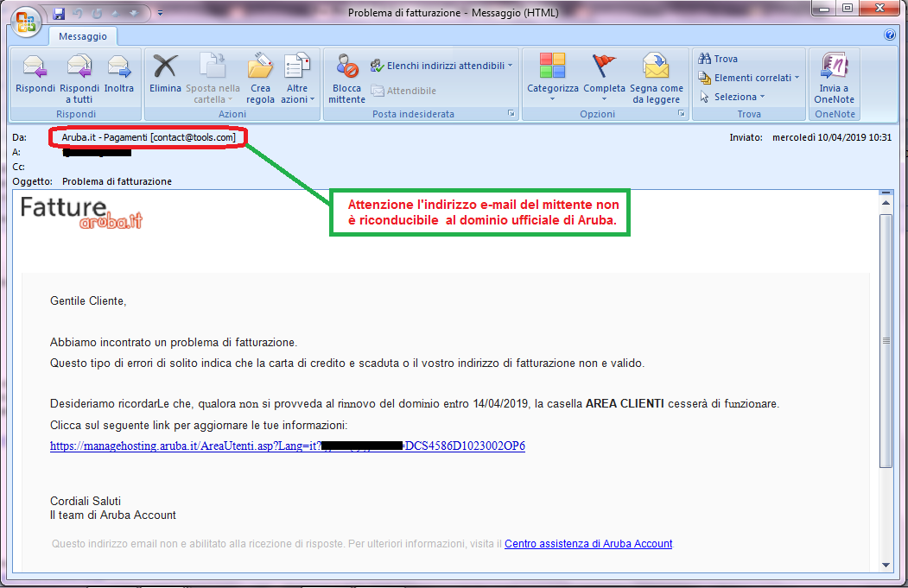Click the Gentile Cliente greeting text
The image size is (908, 588).
click(88, 301)
